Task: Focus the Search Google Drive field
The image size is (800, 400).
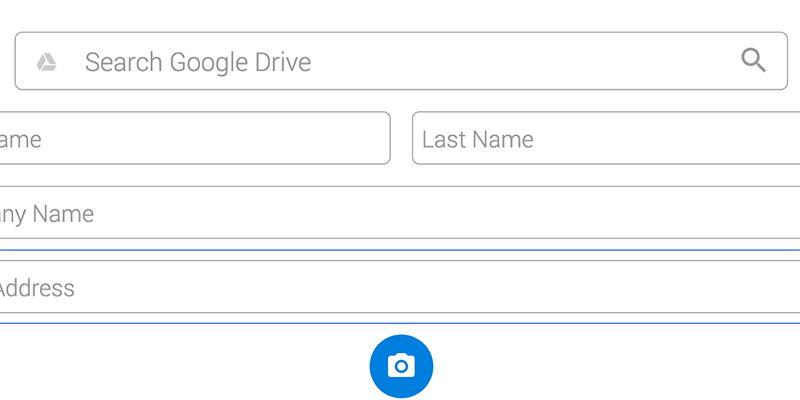Action: [x=401, y=61]
